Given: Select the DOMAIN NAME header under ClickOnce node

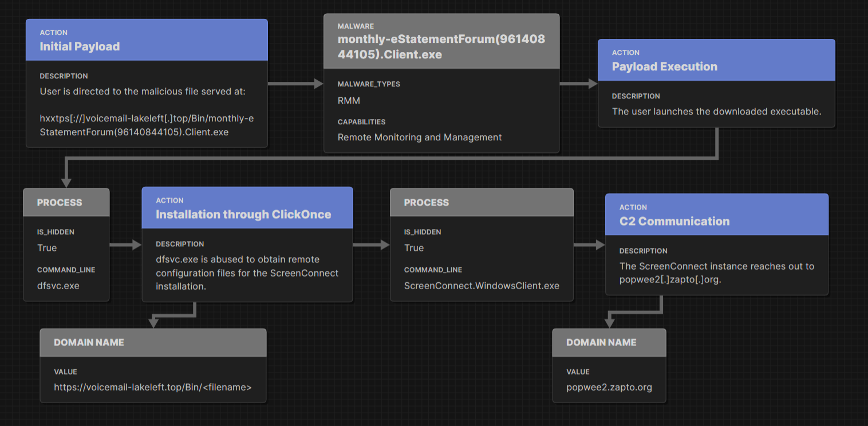Looking at the screenshot, I should tap(89, 342).
